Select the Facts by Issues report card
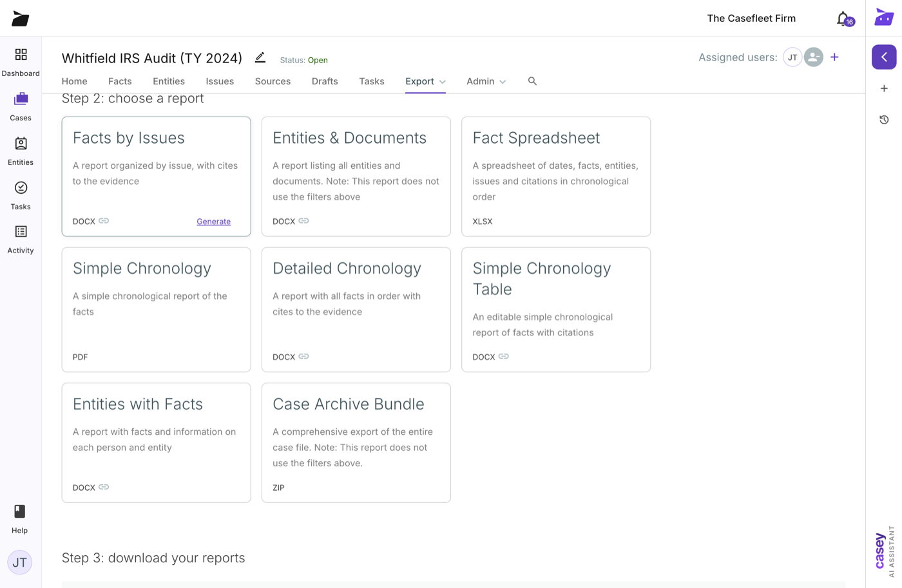Viewport: 902px width, 588px height. point(156,176)
